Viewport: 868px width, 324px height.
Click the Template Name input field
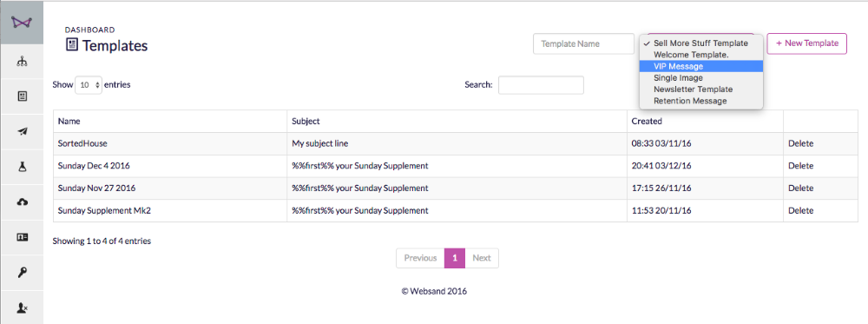(583, 43)
